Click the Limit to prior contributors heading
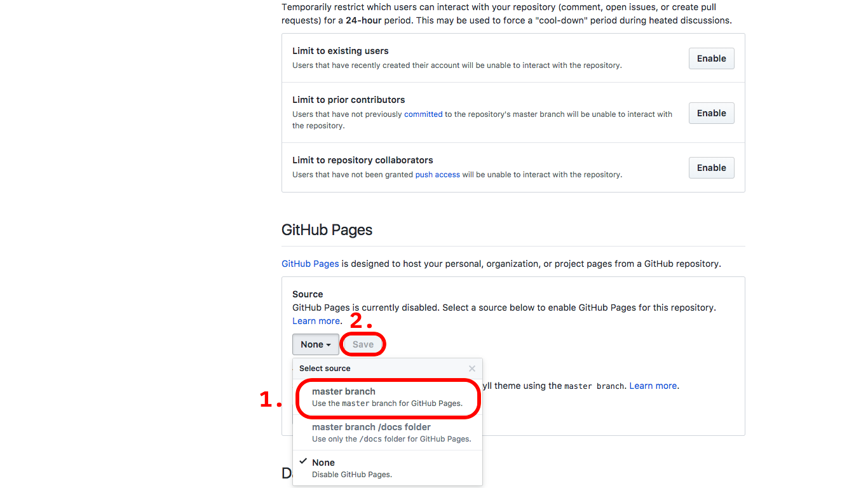This screenshot has width=868, height=488. pyautogui.click(x=348, y=100)
